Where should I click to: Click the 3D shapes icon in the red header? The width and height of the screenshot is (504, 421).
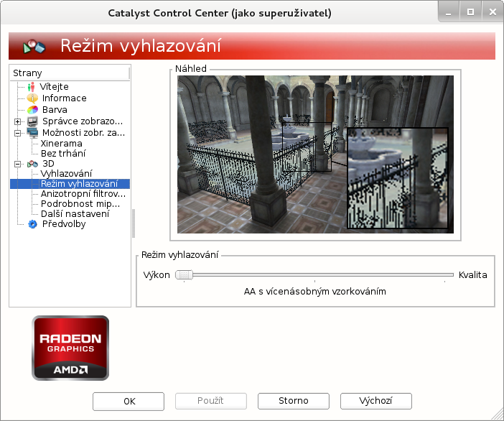[34, 47]
